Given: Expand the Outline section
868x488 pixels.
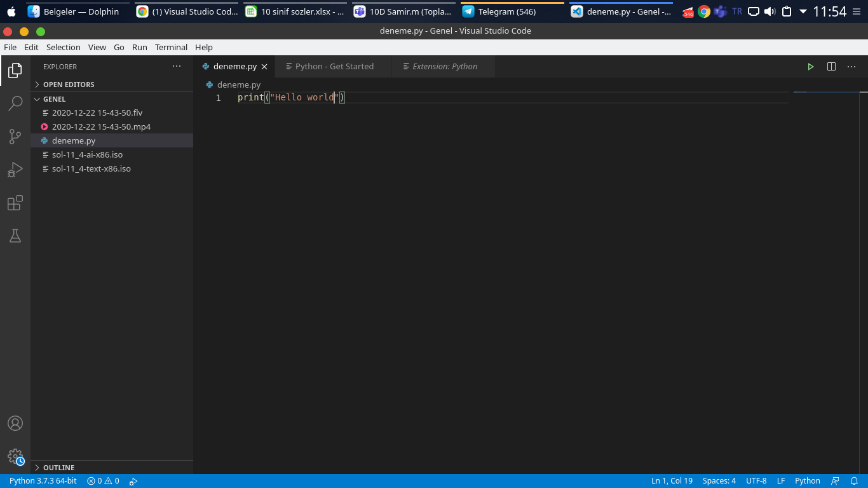Looking at the screenshot, I should [112, 468].
